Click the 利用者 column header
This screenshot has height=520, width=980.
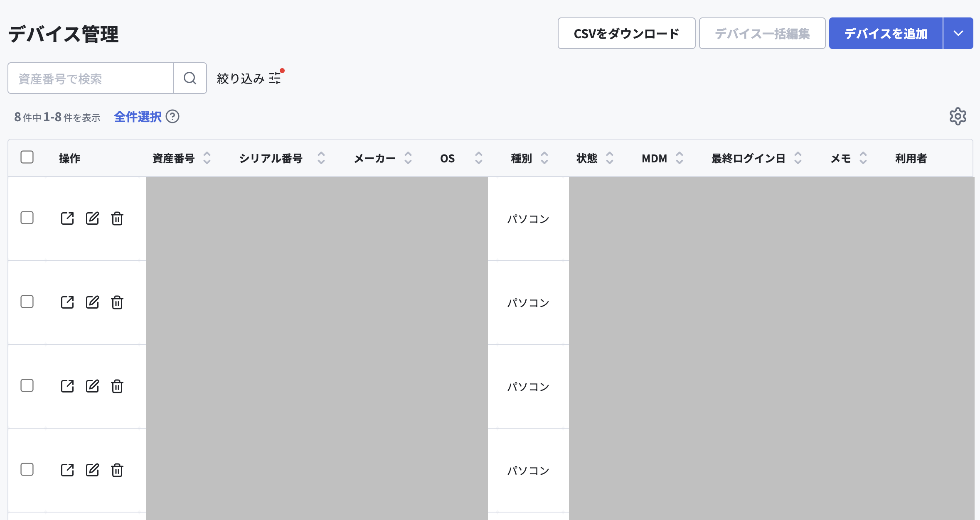(911, 158)
